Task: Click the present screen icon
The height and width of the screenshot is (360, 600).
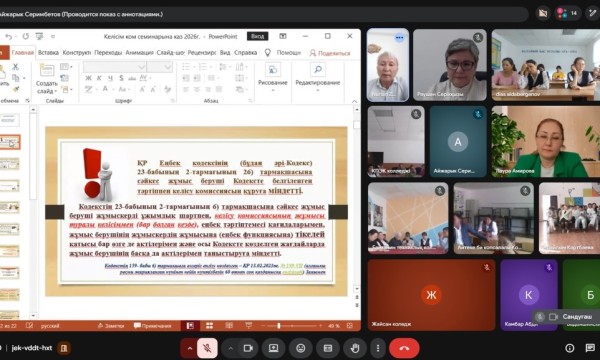Action: pyautogui.click(x=273, y=348)
